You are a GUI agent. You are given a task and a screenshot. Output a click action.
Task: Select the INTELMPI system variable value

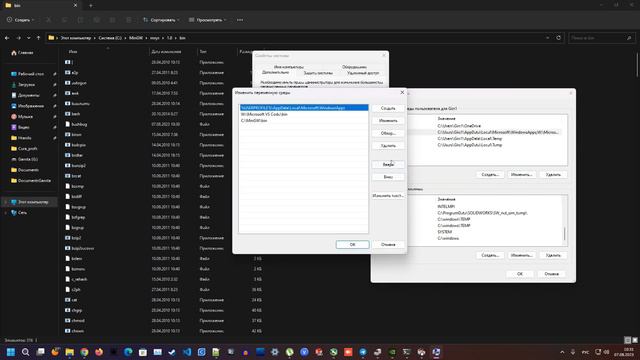click(446, 207)
